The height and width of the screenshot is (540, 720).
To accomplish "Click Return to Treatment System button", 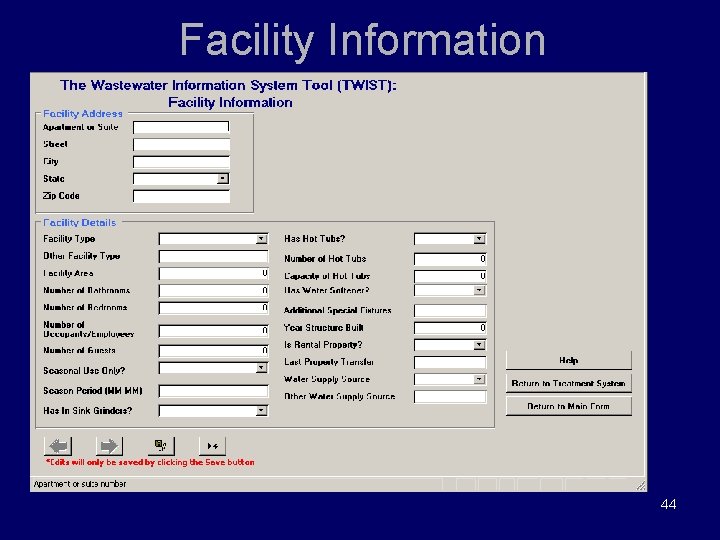I will [x=568, y=383].
